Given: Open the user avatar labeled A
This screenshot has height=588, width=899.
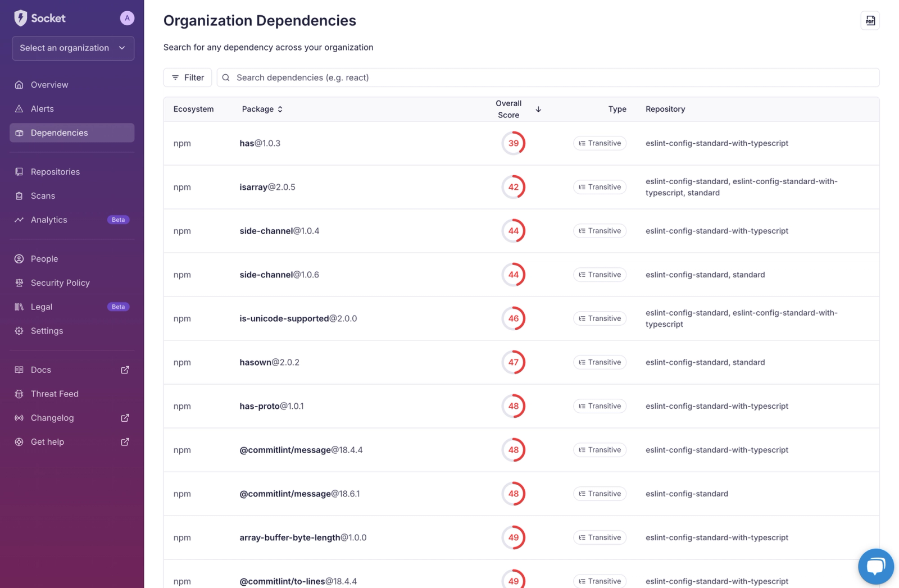Looking at the screenshot, I should coord(127,18).
